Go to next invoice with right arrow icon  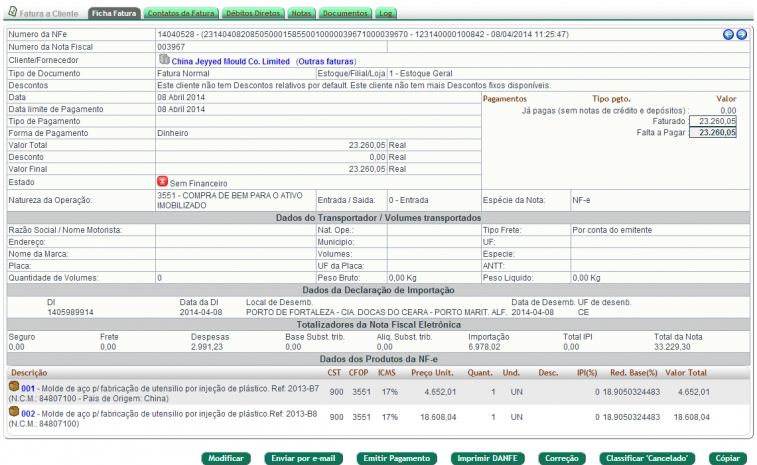[x=742, y=34]
